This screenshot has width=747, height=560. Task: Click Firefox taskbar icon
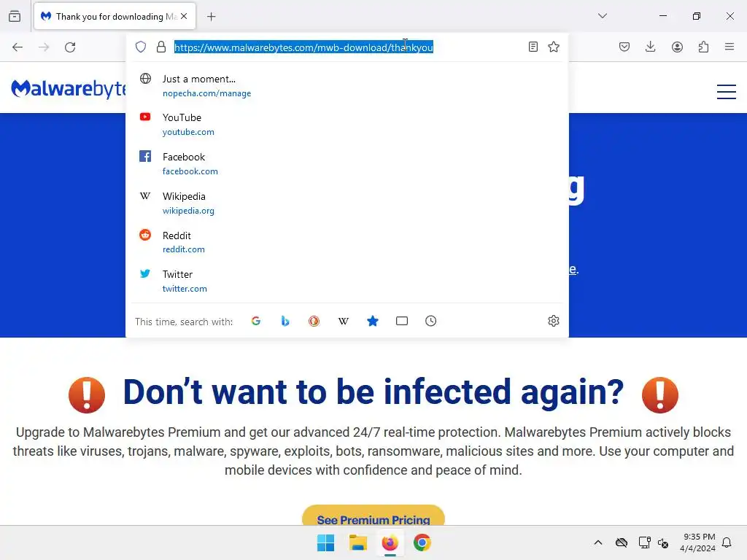click(390, 542)
